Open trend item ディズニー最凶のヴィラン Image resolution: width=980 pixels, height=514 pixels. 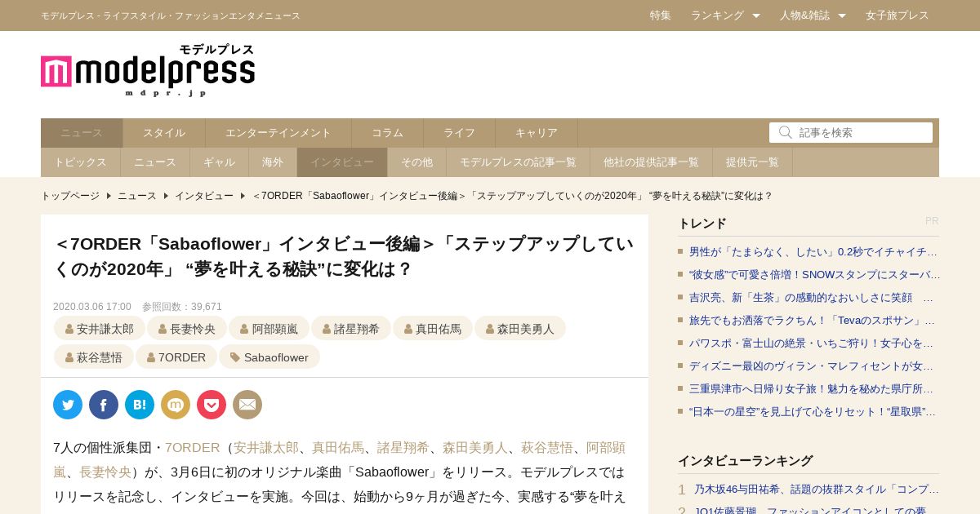[x=812, y=366]
